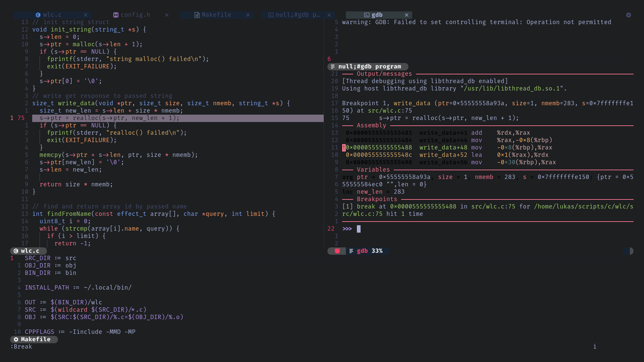Toggle the red breakpoint marker in Assembly section

coord(344,148)
